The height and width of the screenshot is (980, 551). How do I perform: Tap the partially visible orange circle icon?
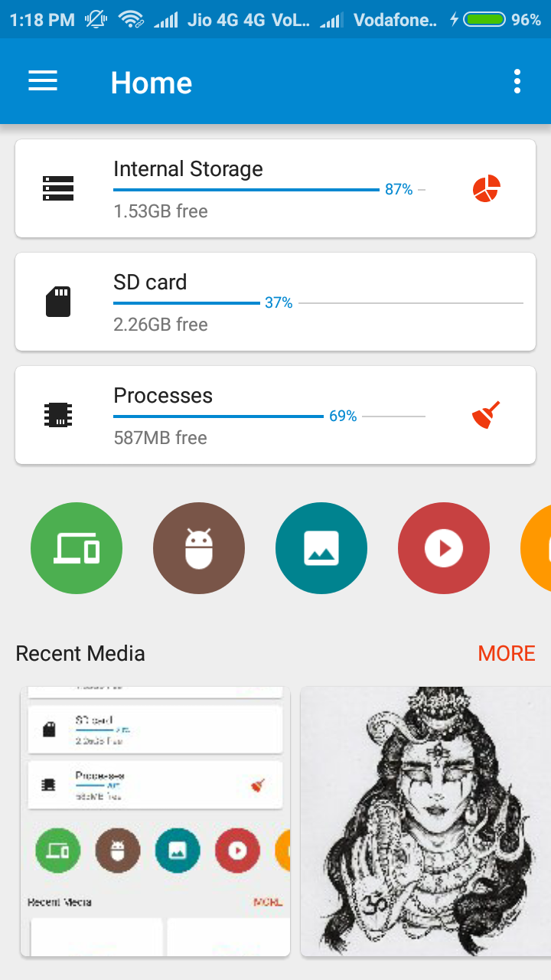pyautogui.click(x=536, y=548)
